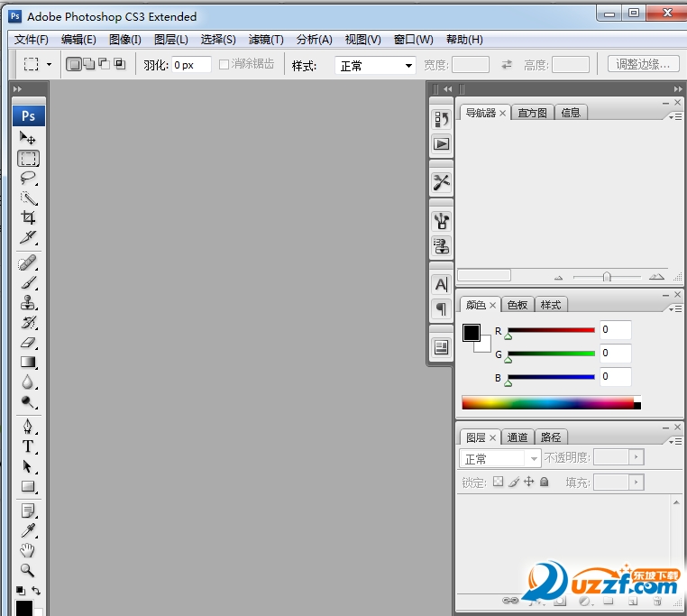Open the 填充 fill arrow
687x616 pixels.
point(637,483)
